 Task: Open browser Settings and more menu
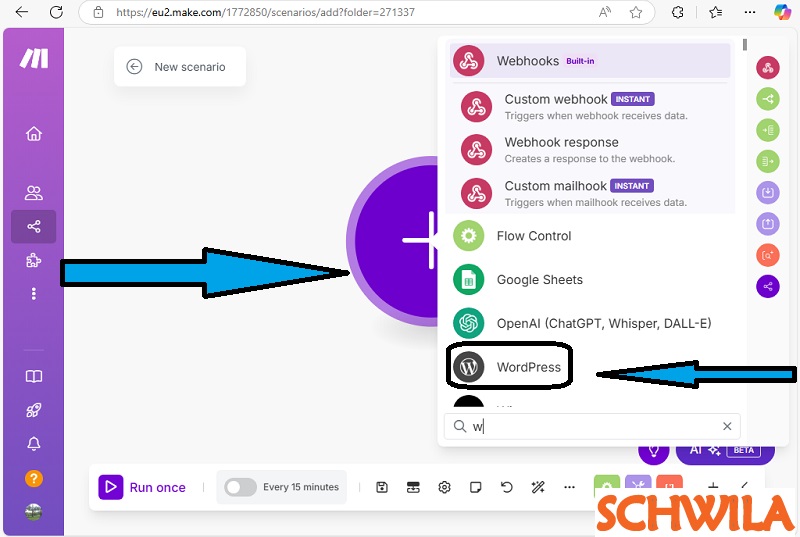click(749, 12)
